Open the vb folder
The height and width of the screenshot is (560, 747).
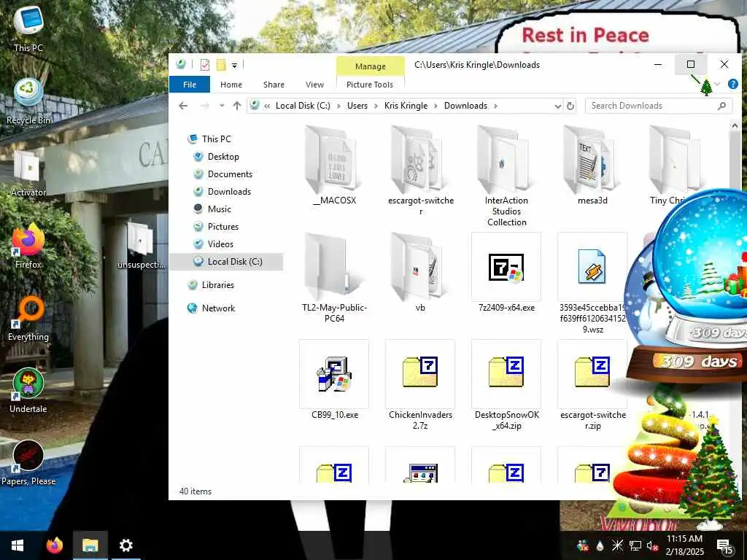click(420, 273)
